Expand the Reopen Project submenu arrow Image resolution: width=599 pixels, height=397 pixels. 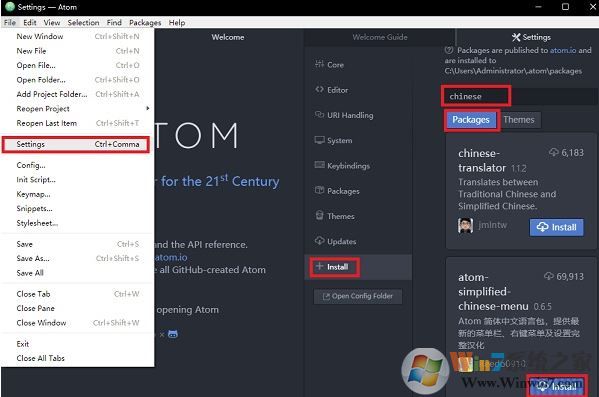pos(147,109)
